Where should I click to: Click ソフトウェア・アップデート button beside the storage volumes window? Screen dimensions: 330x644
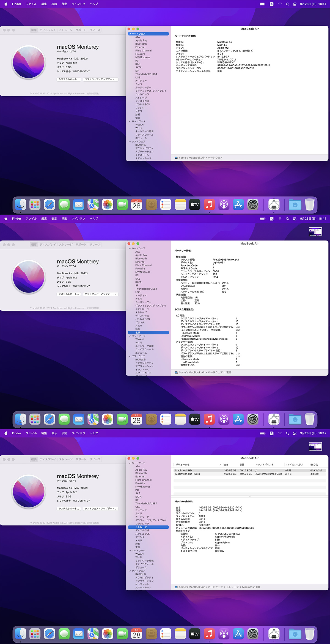pyautogui.click(x=101, y=509)
